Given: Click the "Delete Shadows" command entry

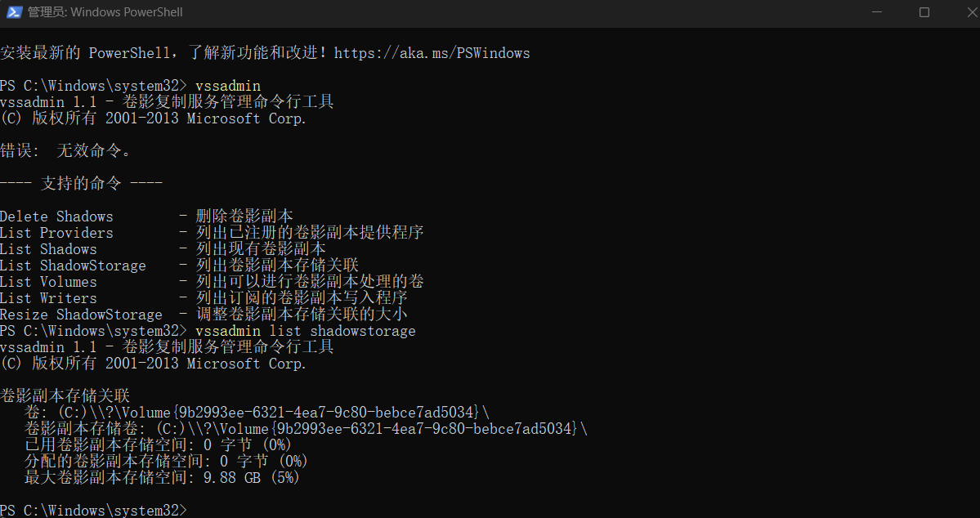Looking at the screenshot, I should [x=56, y=217].
